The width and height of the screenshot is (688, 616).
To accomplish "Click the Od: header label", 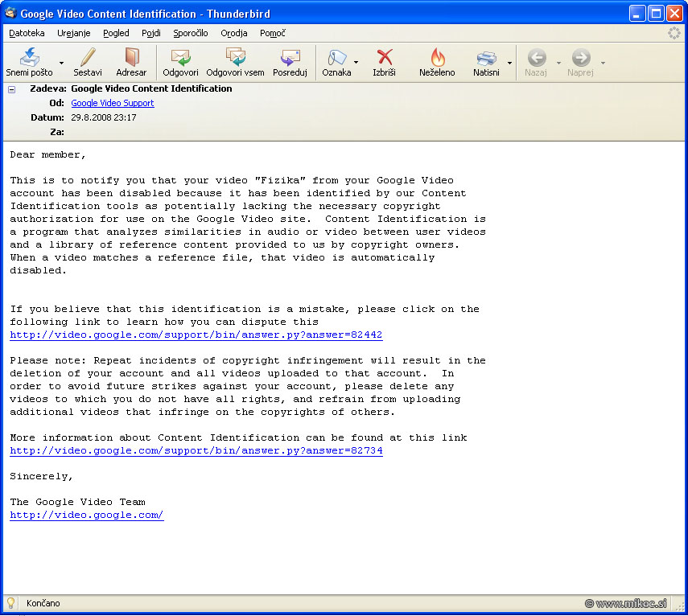I will tap(56, 103).
